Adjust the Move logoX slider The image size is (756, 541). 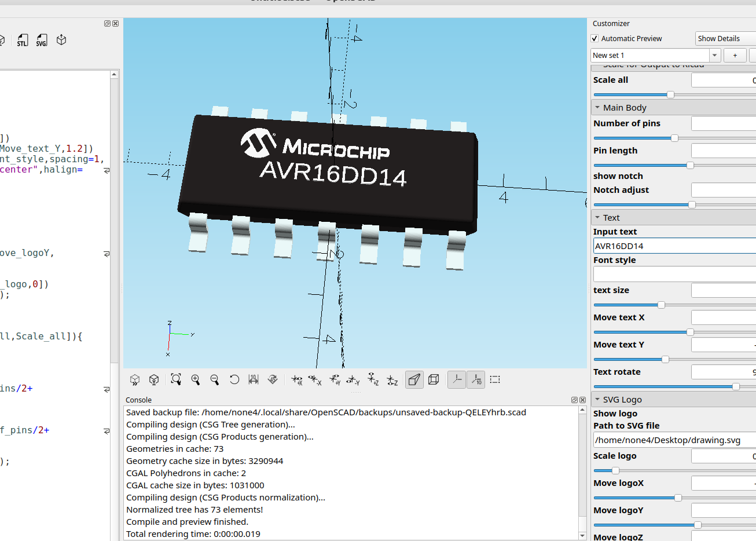(x=678, y=498)
